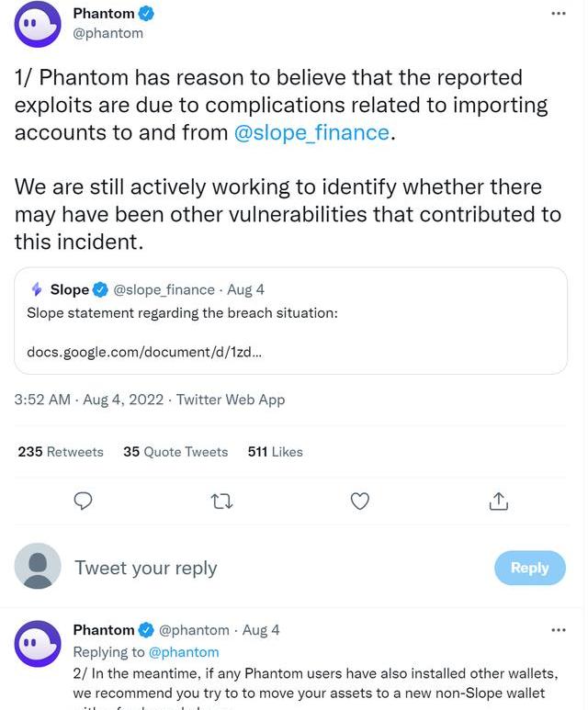View the 35 Quote Tweets

tap(175, 452)
